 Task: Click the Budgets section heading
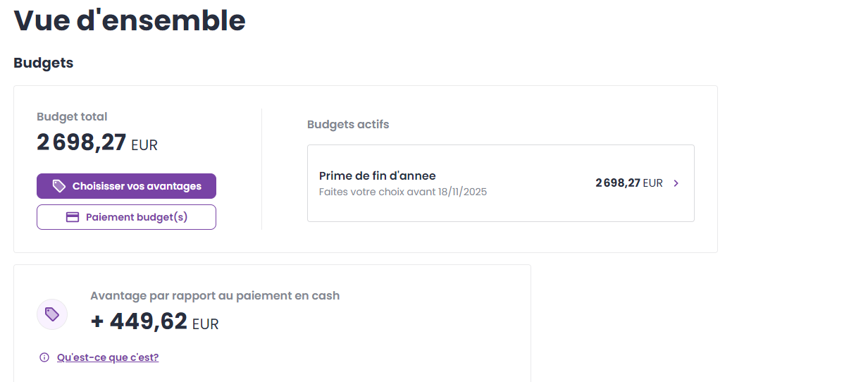(44, 63)
